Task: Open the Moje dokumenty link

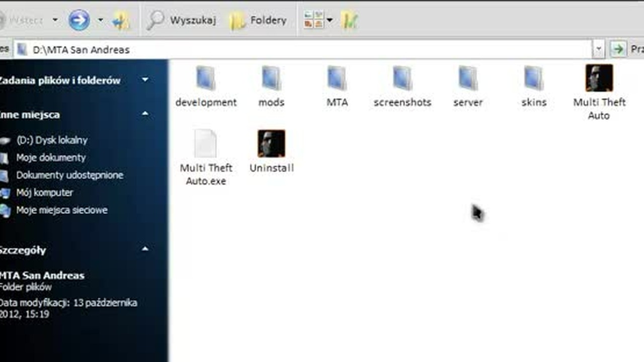Action: 51,157
